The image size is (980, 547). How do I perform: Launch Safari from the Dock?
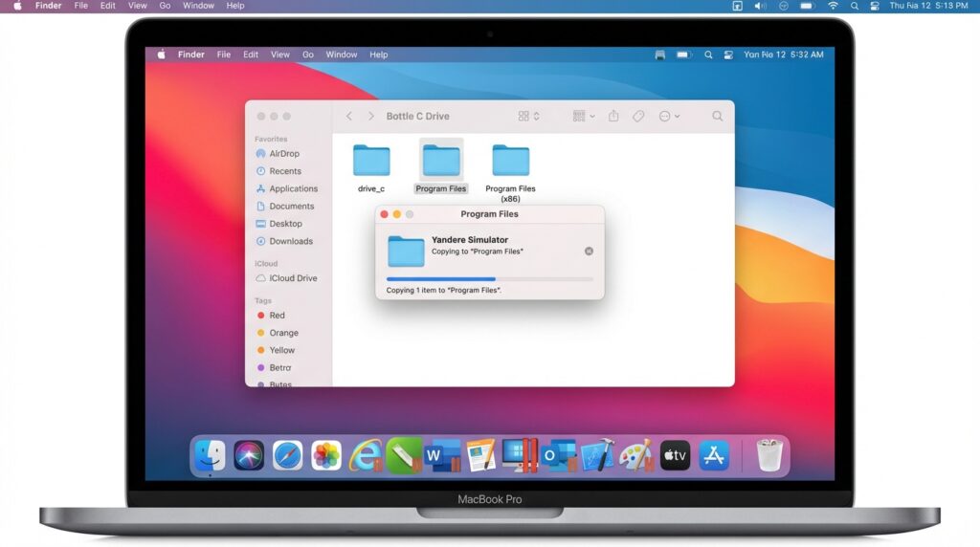287,455
